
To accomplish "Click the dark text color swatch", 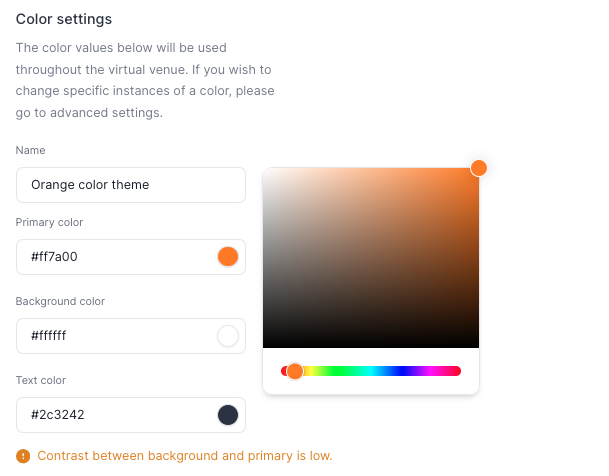I will pos(228,415).
